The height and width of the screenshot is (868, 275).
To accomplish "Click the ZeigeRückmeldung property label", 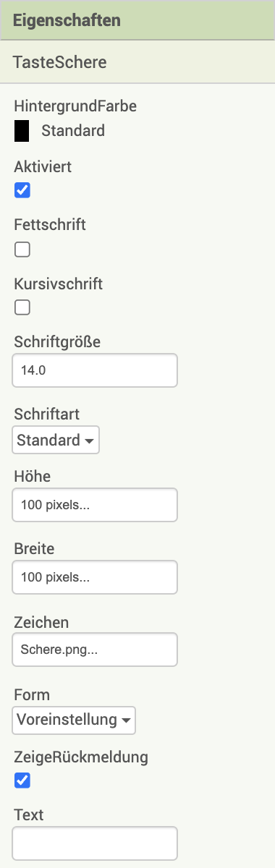I will point(81,757).
